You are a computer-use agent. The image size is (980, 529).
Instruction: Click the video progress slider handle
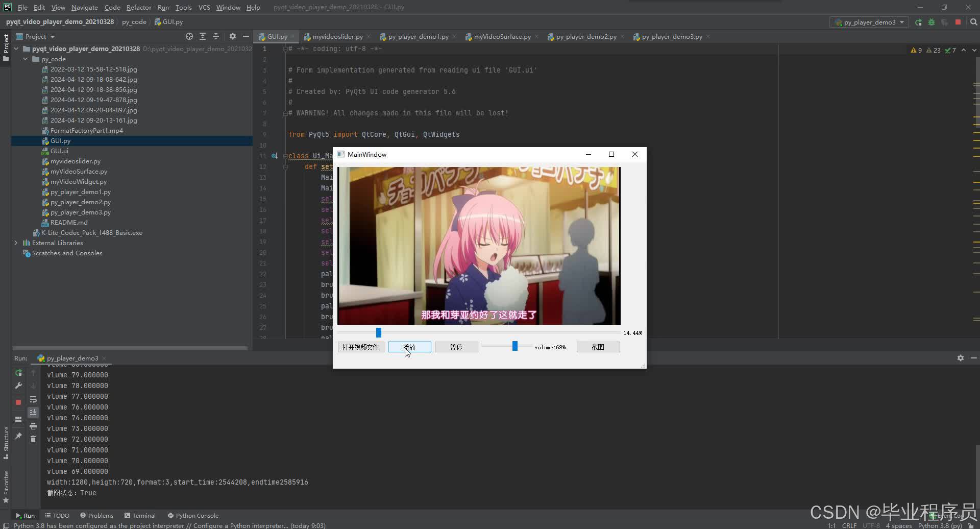[379, 332]
